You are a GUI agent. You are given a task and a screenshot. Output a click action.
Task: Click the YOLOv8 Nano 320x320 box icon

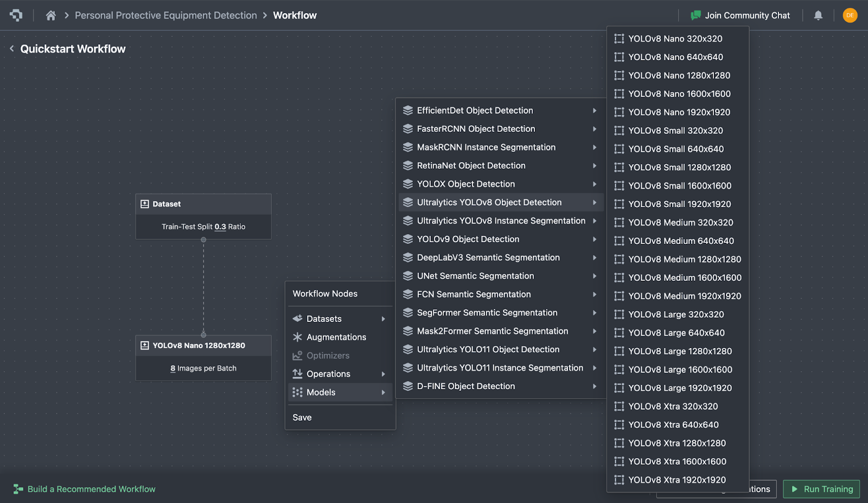pos(619,38)
